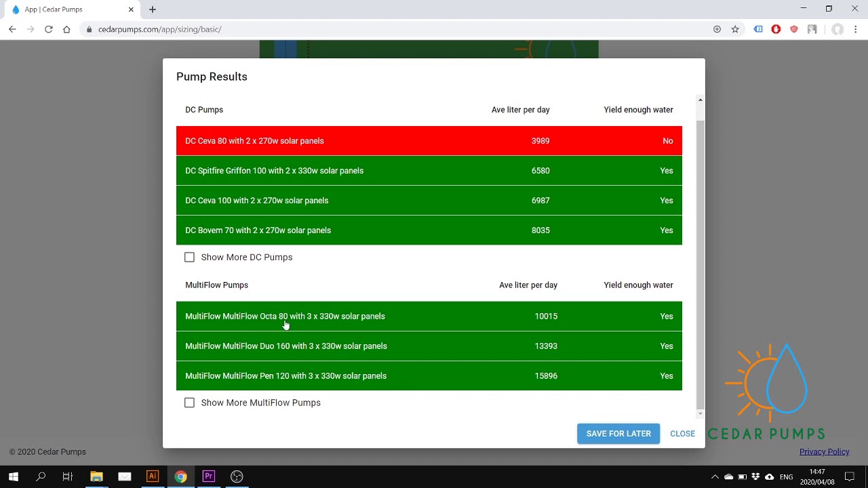Click the Pump Results dialog title
868x488 pixels.
pyautogui.click(x=212, y=77)
